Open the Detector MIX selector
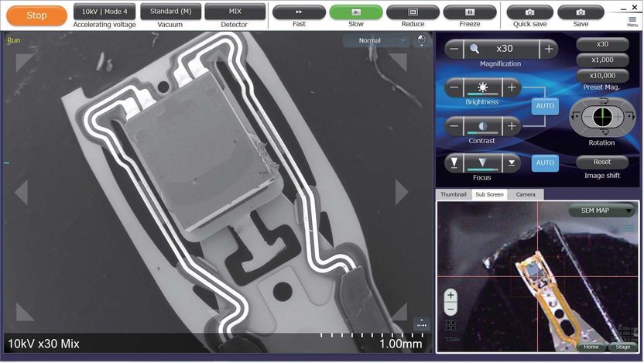Screen dimensions: 644x363 click(235, 12)
